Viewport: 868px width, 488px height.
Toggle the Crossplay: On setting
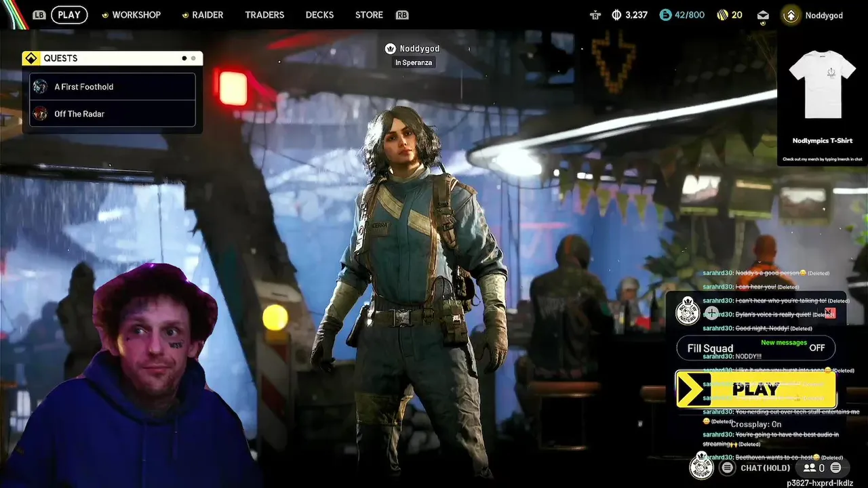point(755,424)
